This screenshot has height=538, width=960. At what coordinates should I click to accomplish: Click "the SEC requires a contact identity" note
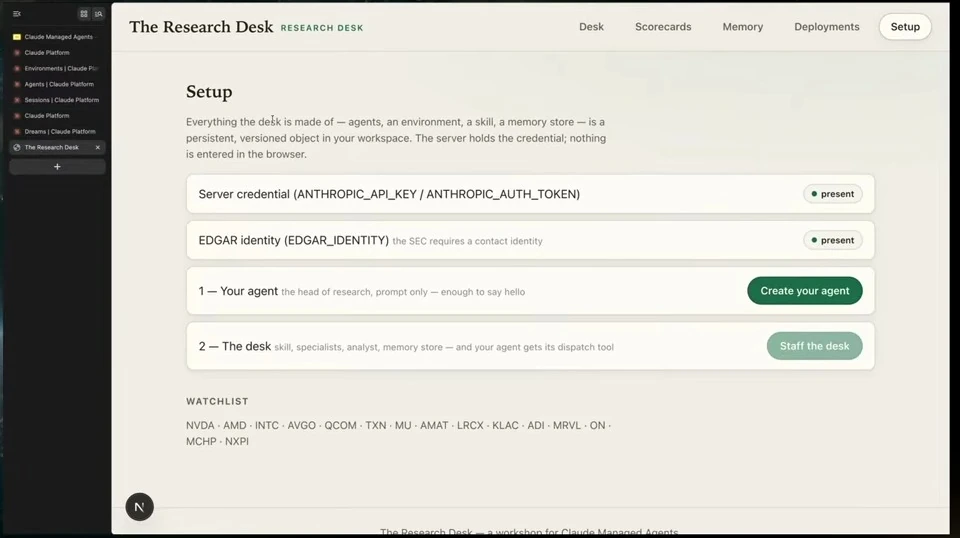[x=467, y=241]
